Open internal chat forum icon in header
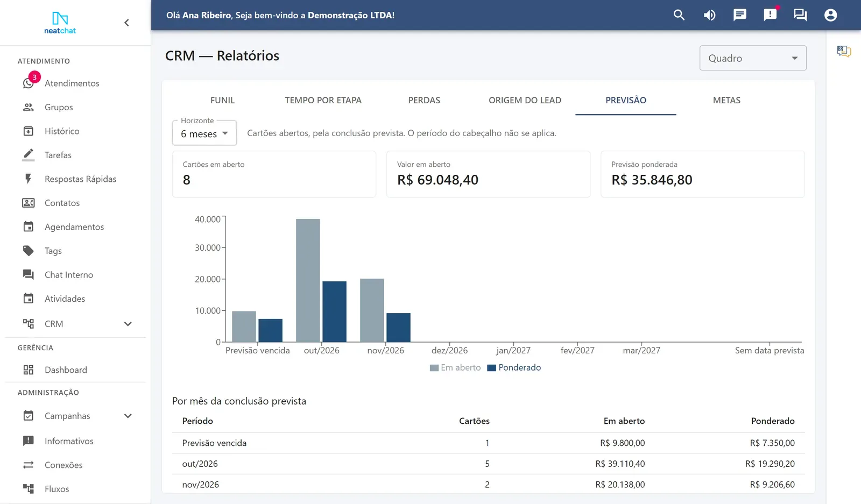 pyautogui.click(x=800, y=15)
